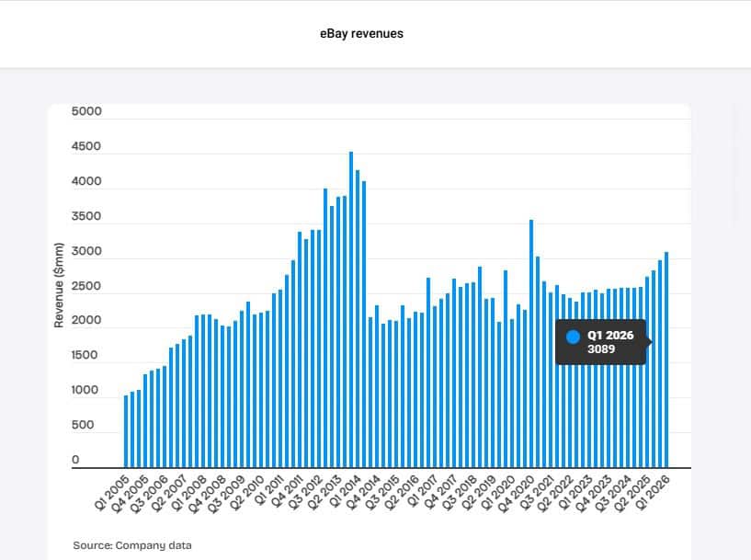Image resolution: width=751 pixels, height=560 pixels.
Task: Click the 3089 value in the tooltip
Action: [x=601, y=349]
